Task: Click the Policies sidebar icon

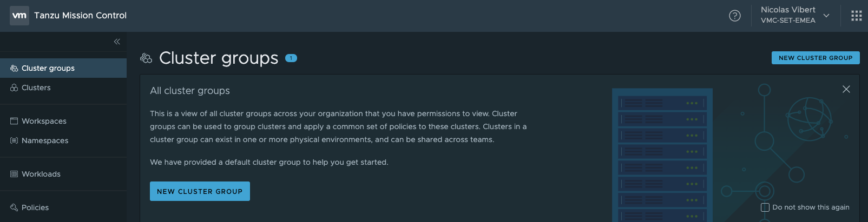Action: click(14, 207)
